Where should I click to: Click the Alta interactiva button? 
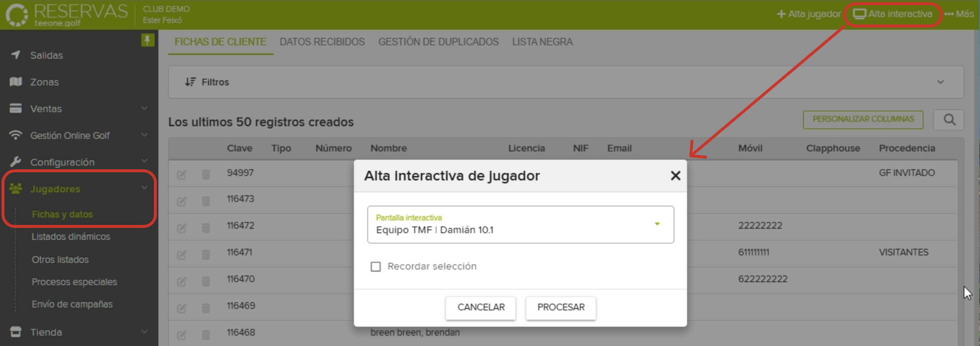tap(893, 14)
